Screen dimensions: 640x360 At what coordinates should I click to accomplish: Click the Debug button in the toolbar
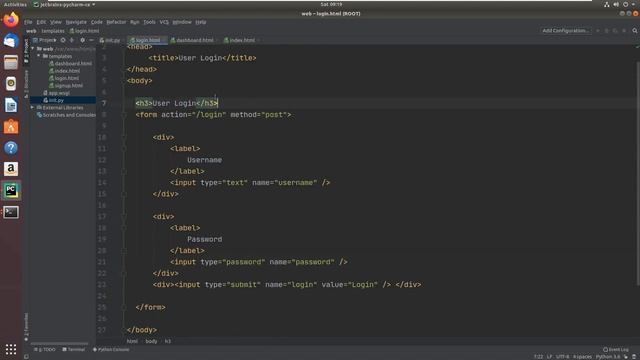(607, 31)
